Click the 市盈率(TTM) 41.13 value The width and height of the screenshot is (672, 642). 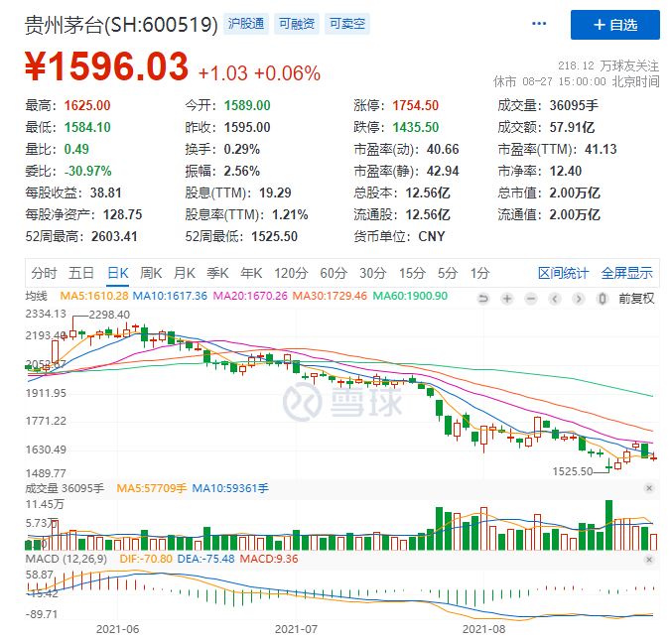[601, 149]
